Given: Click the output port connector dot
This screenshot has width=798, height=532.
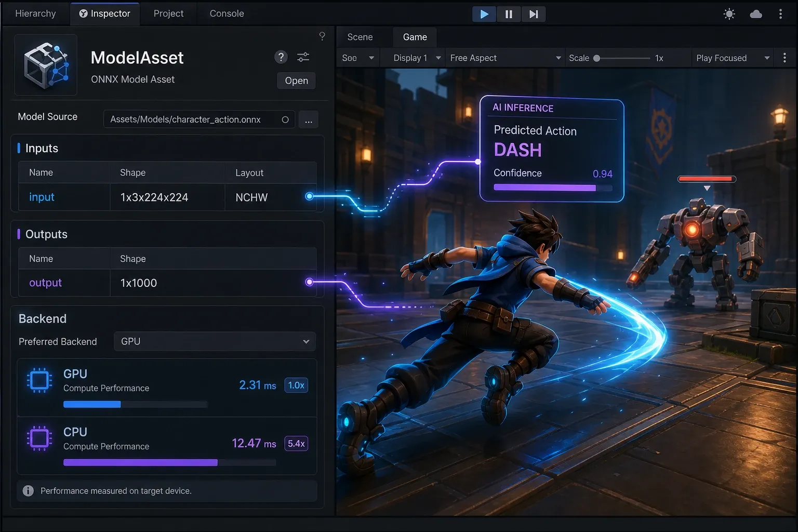Looking at the screenshot, I should tap(310, 282).
